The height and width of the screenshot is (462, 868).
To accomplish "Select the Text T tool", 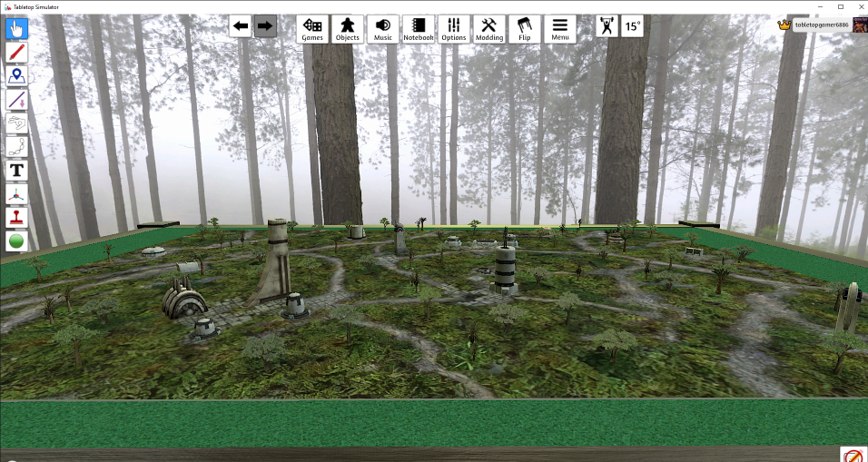I will (x=16, y=171).
